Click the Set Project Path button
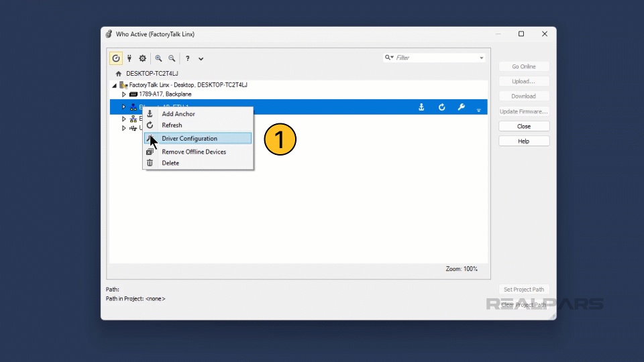 click(524, 290)
